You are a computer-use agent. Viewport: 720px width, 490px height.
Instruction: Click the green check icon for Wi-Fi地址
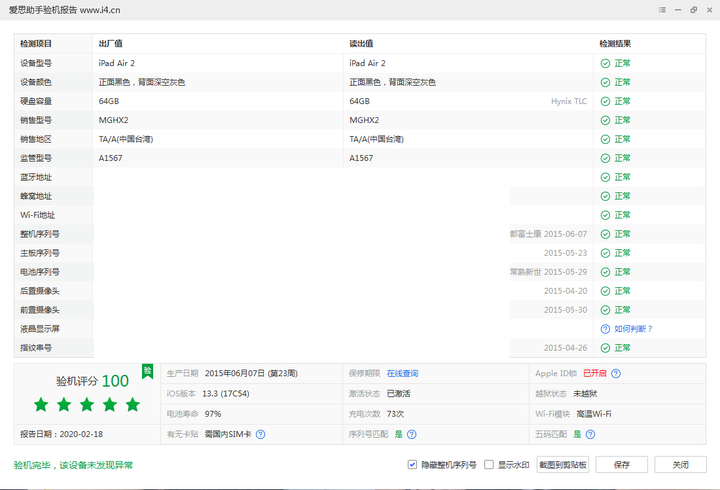(x=605, y=215)
